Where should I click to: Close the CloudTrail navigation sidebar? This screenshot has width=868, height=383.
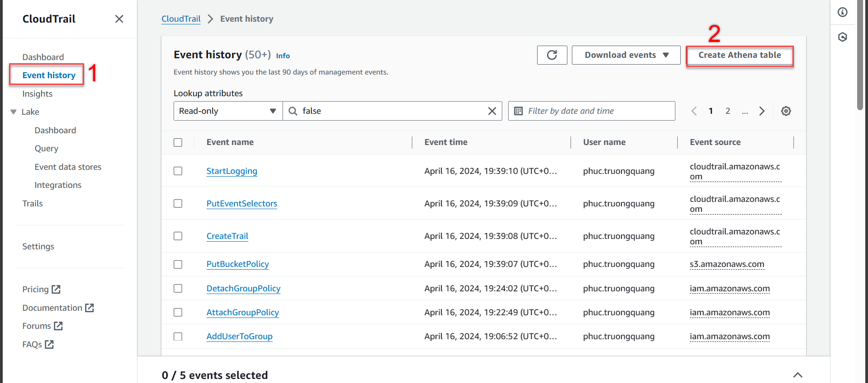click(119, 19)
